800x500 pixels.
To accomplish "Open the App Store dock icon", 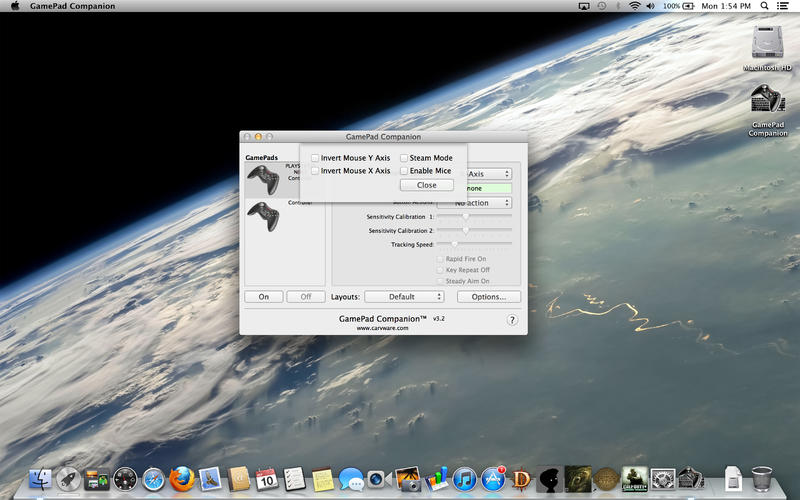I will (x=493, y=479).
